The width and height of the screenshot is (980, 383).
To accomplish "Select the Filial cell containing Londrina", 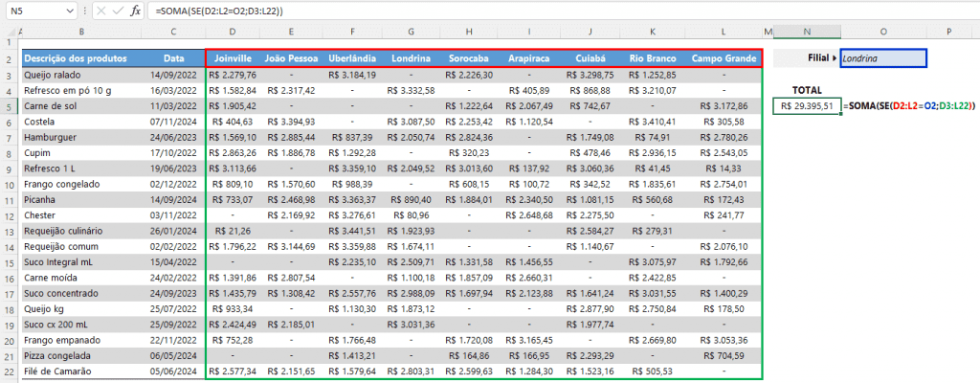I will click(x=882, y=58).
